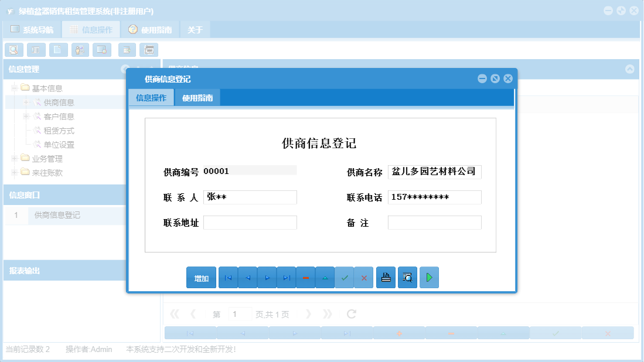
Task: Click the magnifier search icon in the top toolbar
Action: point(13,50)
